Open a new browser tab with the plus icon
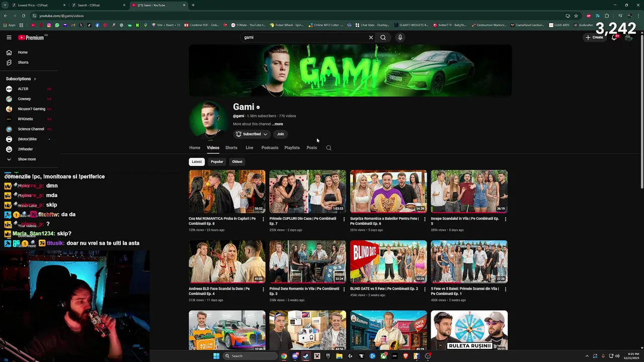Image resolution: width=644 pixels, height=362 pixels. 193,5
